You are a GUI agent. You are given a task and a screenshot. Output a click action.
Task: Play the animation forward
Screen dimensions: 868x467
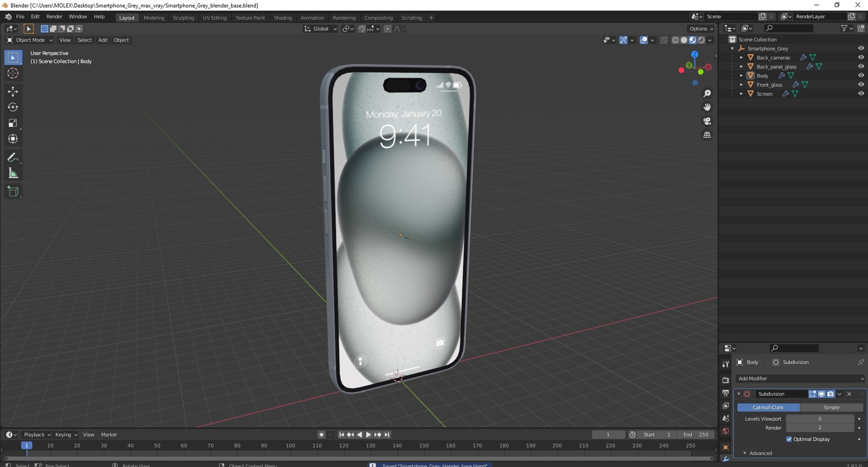368,435
